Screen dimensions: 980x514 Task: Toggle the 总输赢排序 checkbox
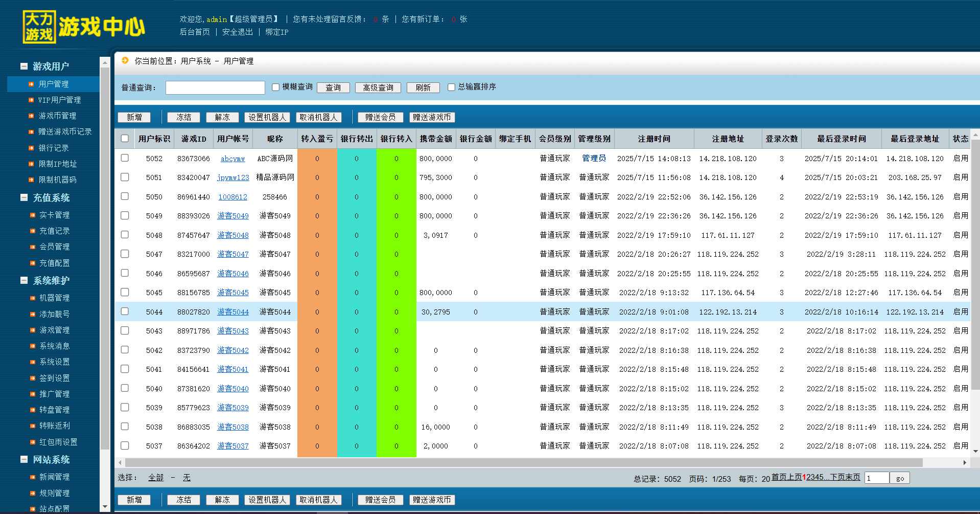451,87
